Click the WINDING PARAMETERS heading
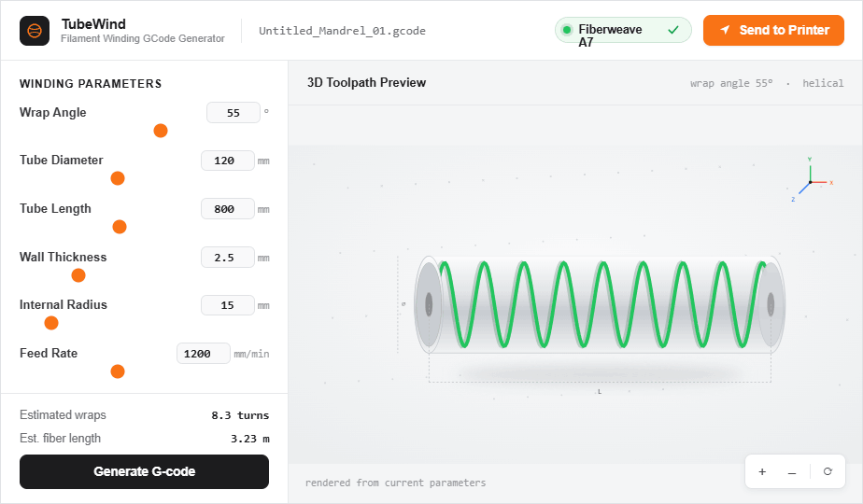Viewport: 863px width, 504px height. pyautogui.click(x=91, y=84)
